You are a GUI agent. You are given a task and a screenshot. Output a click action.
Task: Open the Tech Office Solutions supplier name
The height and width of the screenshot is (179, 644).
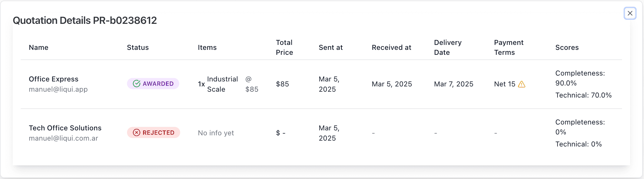pyautogui.click(x=65, y=128)
